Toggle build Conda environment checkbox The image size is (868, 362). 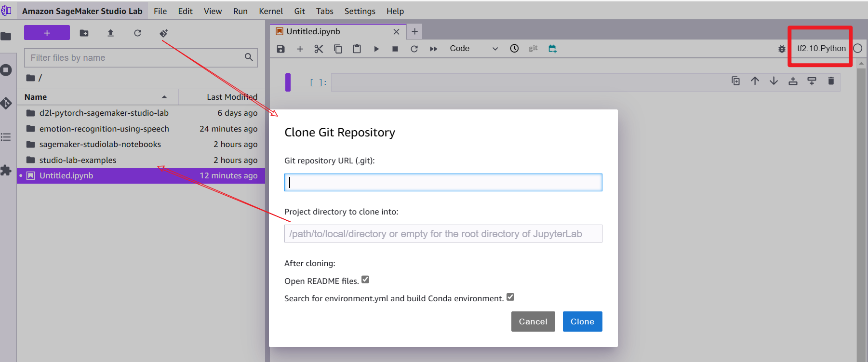point(510,297)
